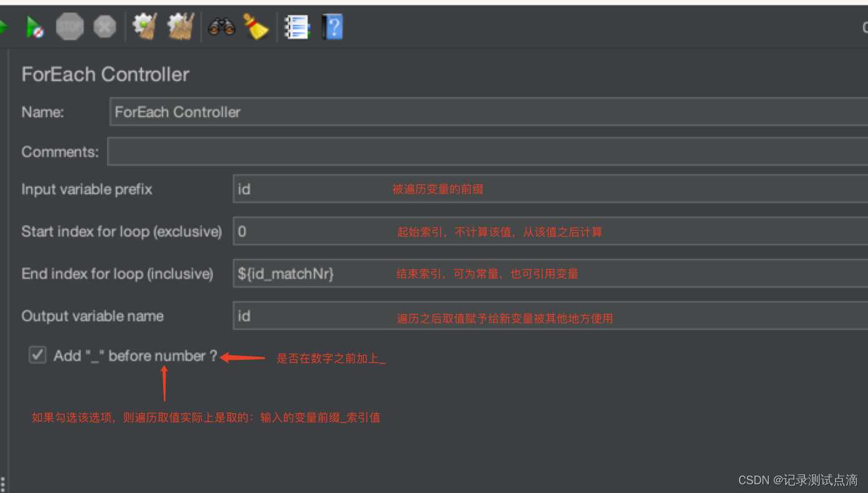Open search with the binoculars icon
The height and width of the screenshot is (493, 868).
(220, 26)
